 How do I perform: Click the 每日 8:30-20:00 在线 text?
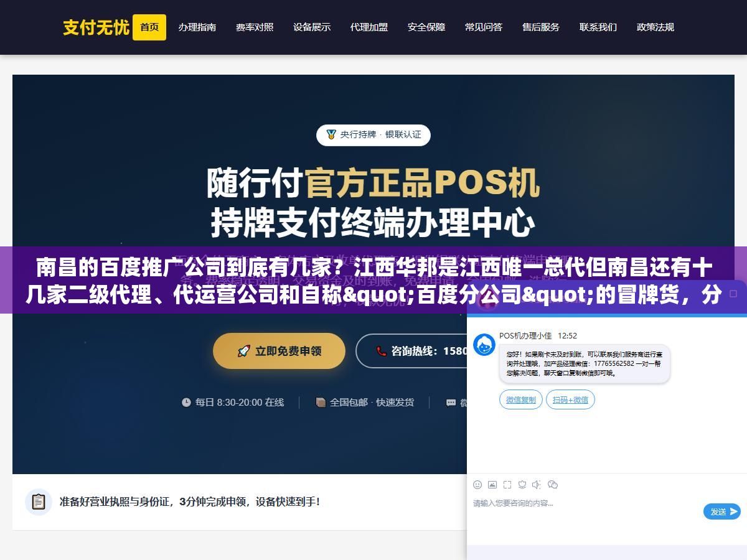(240, 403)
